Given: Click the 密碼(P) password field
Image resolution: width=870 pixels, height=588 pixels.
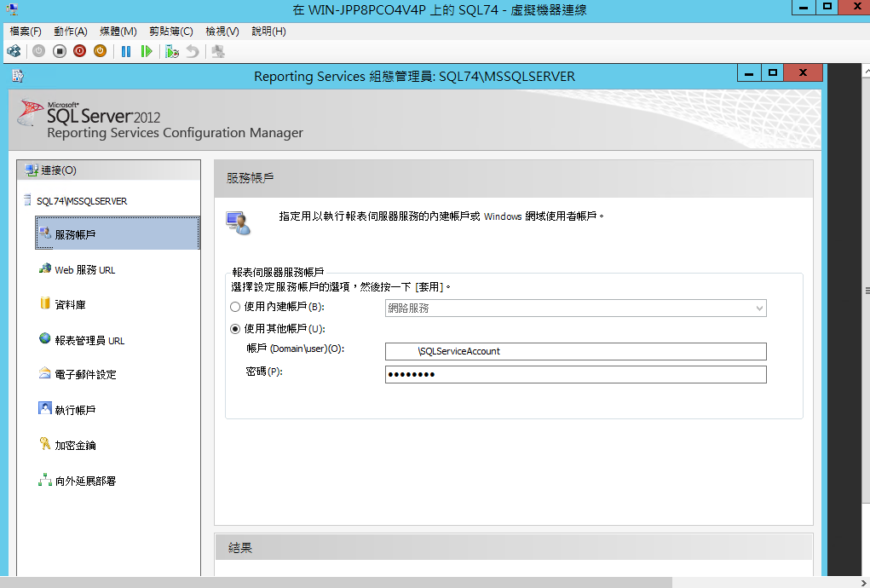Looking at the screenshot, I should pos(576,374).
